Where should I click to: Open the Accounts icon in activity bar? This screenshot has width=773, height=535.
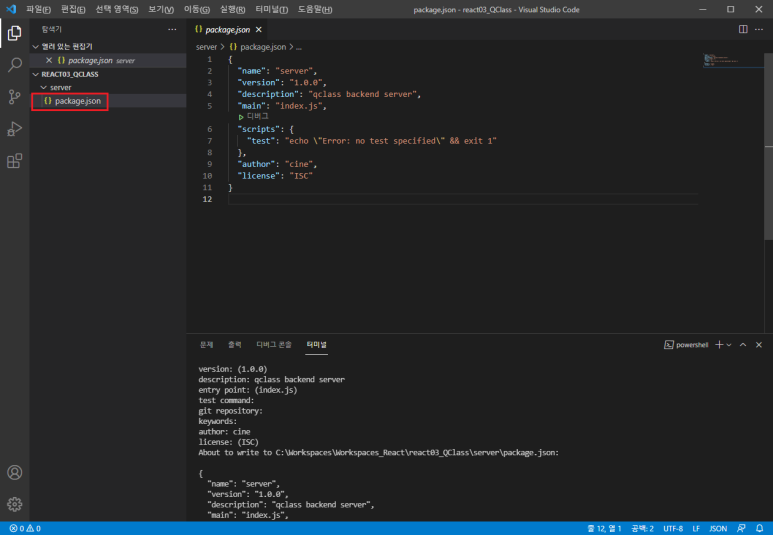click(14, 472)
